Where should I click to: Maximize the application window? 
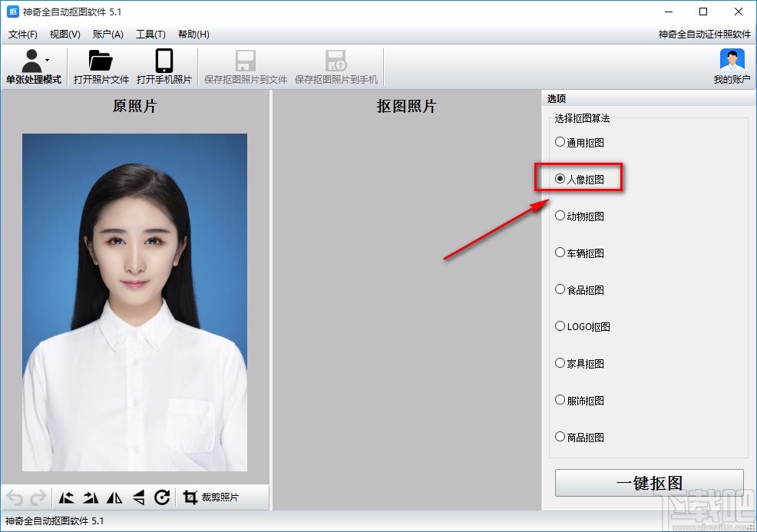point(703,12)
